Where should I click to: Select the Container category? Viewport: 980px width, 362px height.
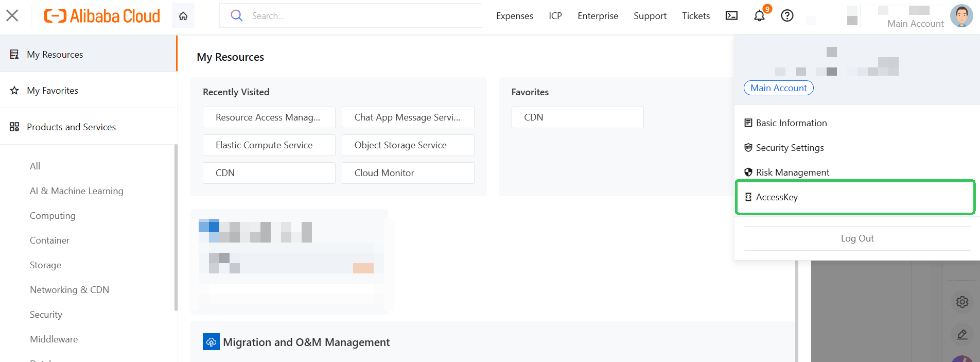click(49, 240)
